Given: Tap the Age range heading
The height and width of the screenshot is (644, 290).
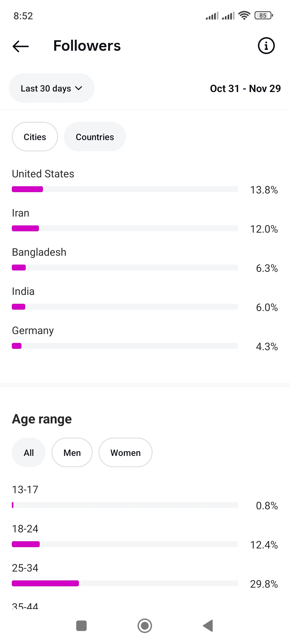Looking at the screenshot, I should [42, 419].
